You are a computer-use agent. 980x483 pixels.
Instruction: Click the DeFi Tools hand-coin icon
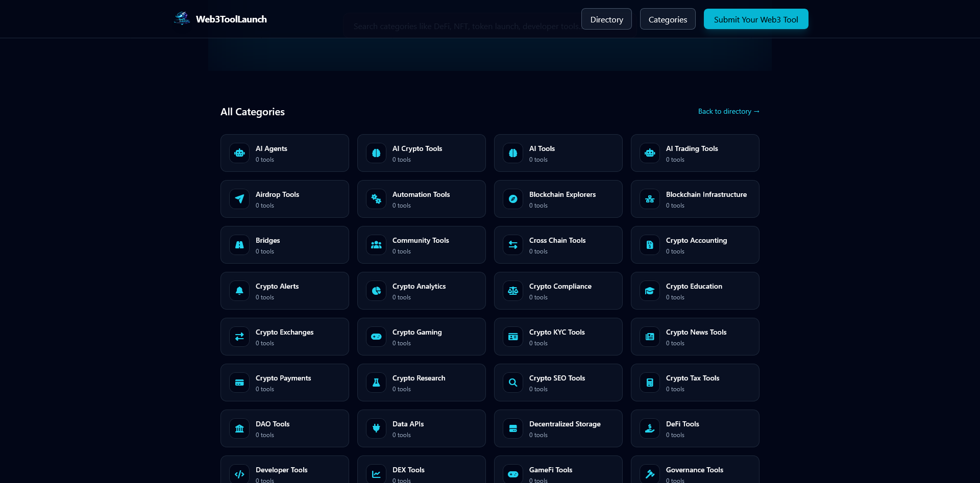[x=650, y=428]
